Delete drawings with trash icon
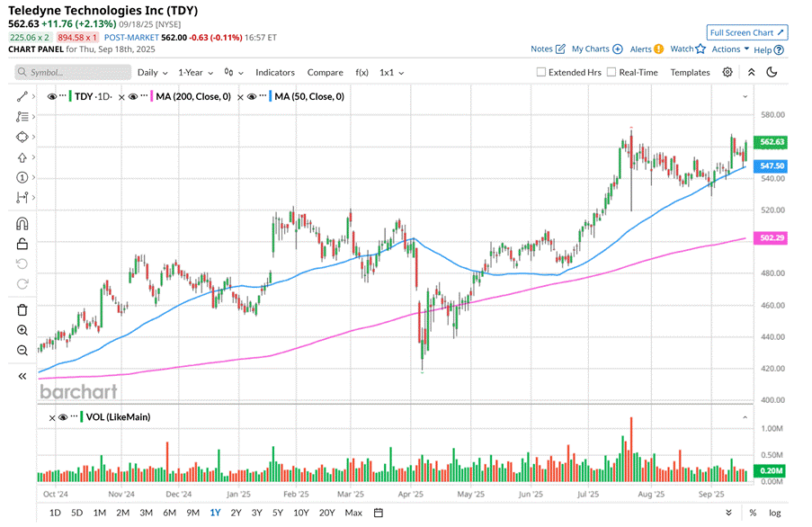Viewport: 812px width, 527px height. (x=22, y=310)
